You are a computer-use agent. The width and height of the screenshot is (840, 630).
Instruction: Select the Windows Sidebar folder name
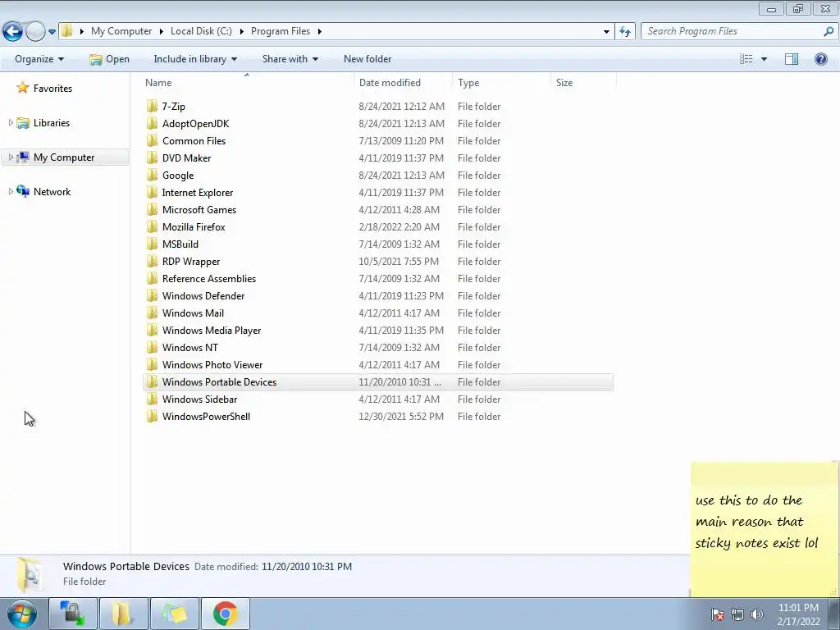tap(199, 399)
